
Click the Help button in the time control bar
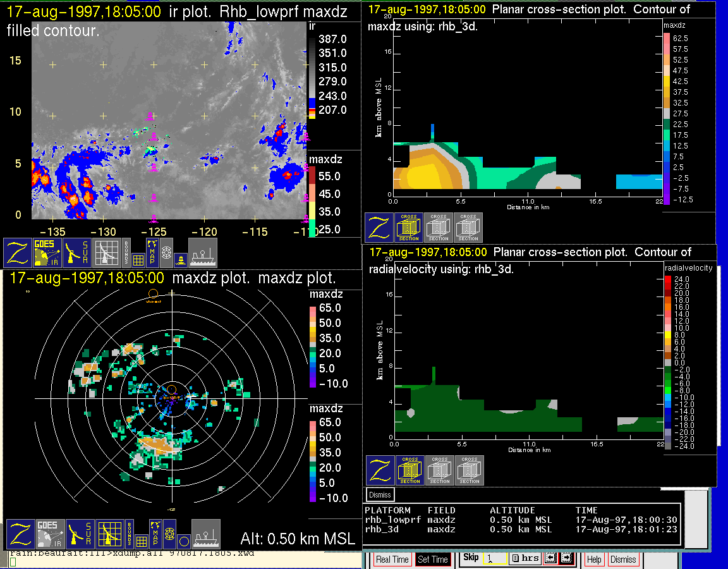click(x=594, y=560)
